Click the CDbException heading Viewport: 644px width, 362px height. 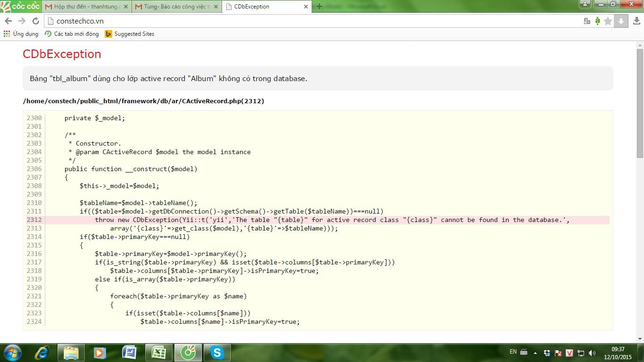coord(62,54)
